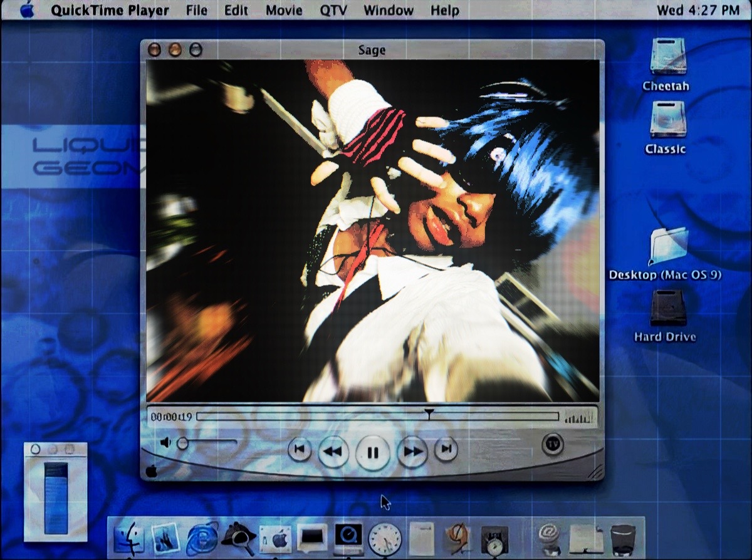
Task: Open the documents folder icon in Dock
Action: coord(586,540)
